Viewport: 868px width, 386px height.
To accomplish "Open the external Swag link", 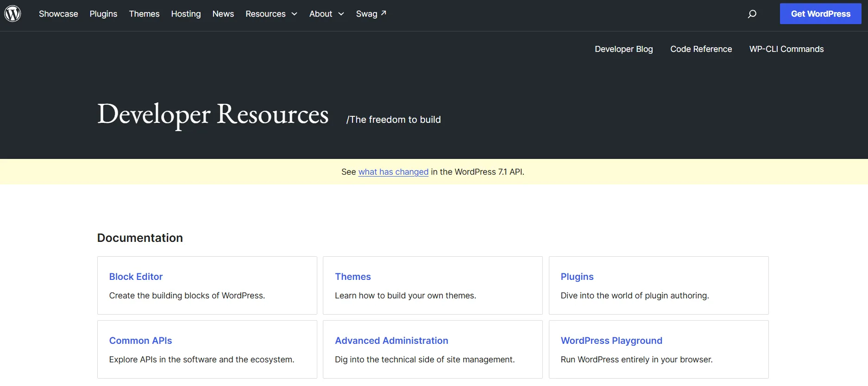I will 371,14.
